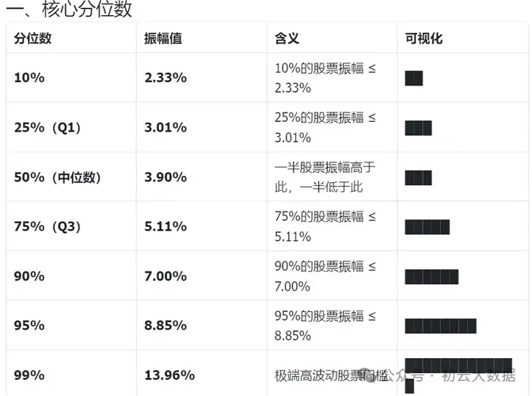Click the 一、核心分位数 section heading

(69, 10)
